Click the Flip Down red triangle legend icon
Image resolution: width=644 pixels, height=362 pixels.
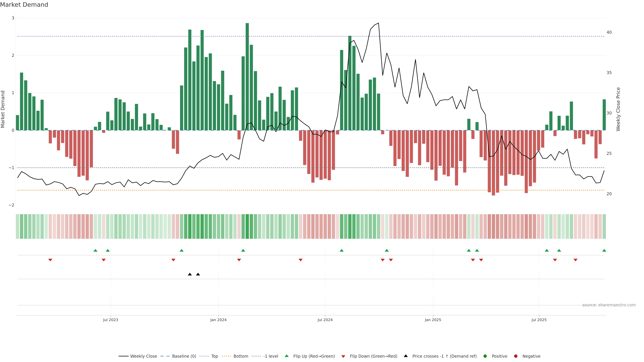coord(343,356)
